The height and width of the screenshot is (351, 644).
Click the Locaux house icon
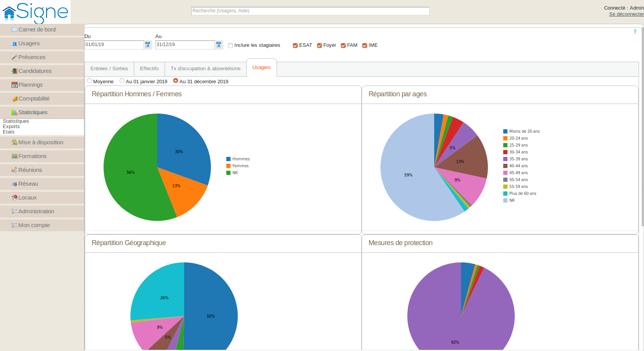click(15, 198)
